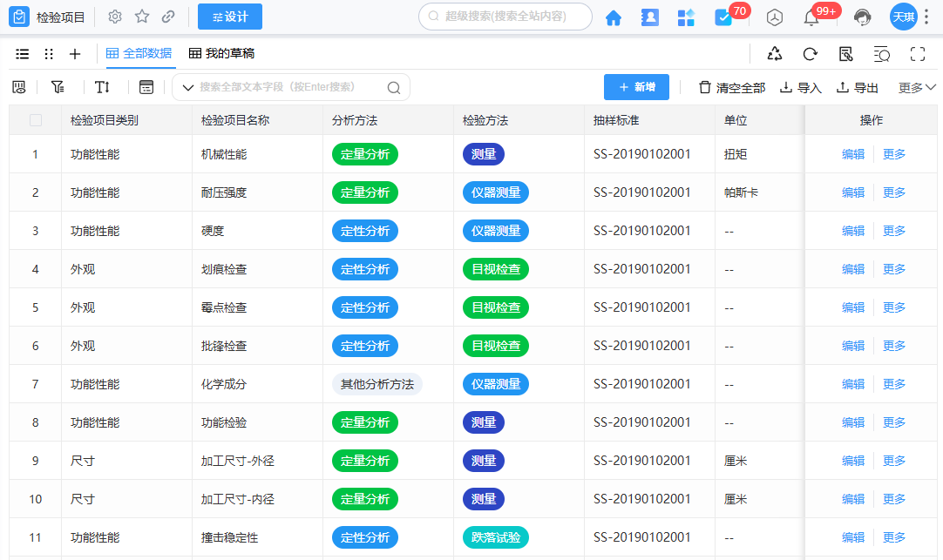Open the settings gear icon
The width and height of the screenshot is (943, 560).
coord(115,17)
